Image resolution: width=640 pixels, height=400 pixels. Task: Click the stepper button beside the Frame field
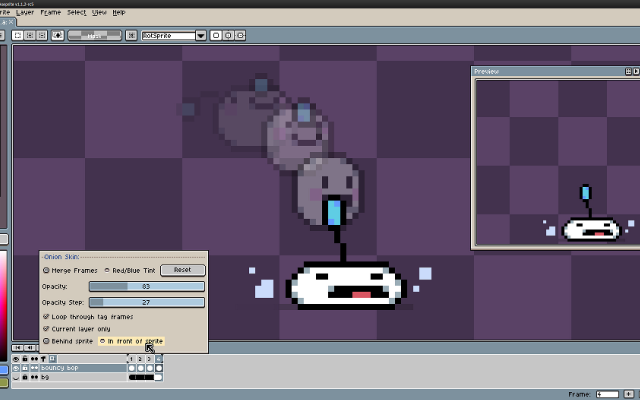point(629,394)
